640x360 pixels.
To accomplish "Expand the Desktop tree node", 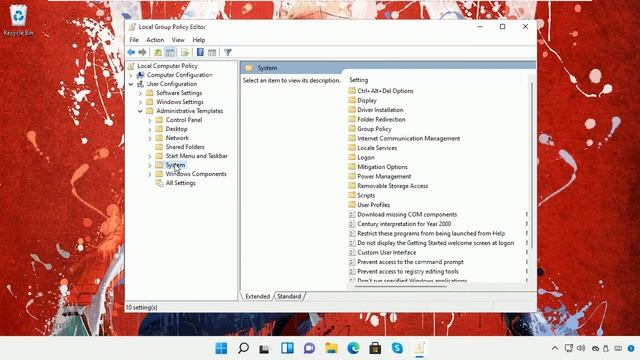I will tap(150, 129).
